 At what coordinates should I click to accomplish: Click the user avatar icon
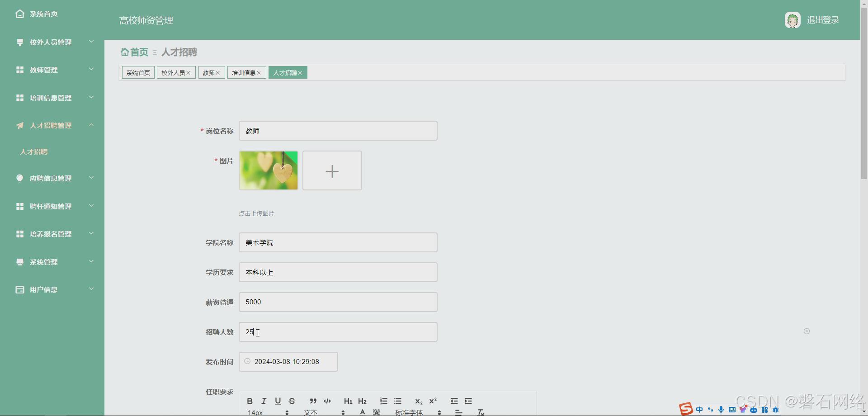(793, 20)
